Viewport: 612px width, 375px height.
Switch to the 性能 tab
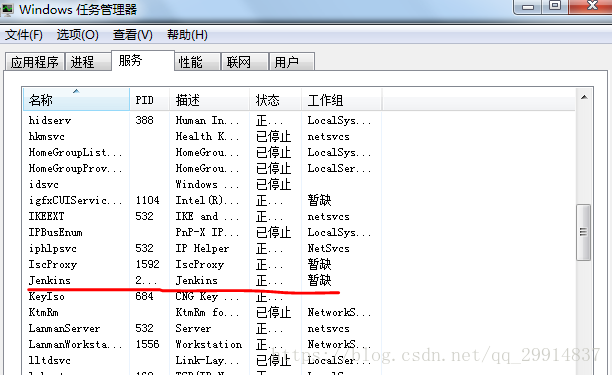197,62
